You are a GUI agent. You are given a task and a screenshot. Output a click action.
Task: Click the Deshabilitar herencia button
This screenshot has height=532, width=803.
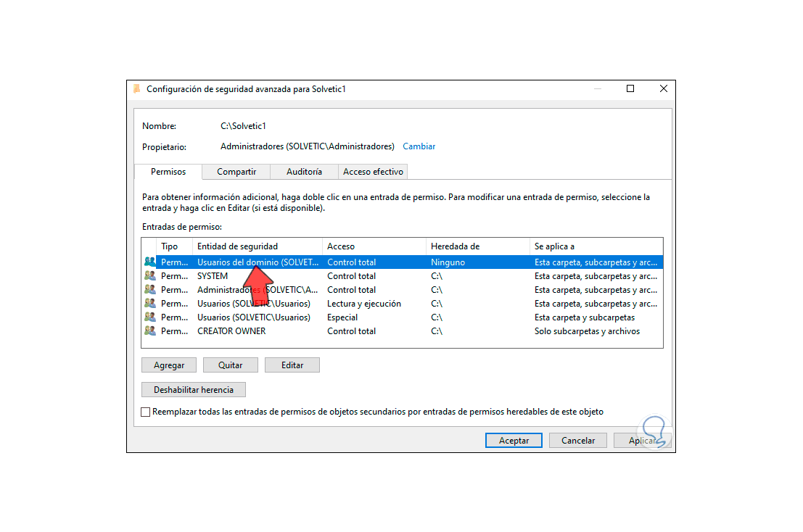pos(193,389)
